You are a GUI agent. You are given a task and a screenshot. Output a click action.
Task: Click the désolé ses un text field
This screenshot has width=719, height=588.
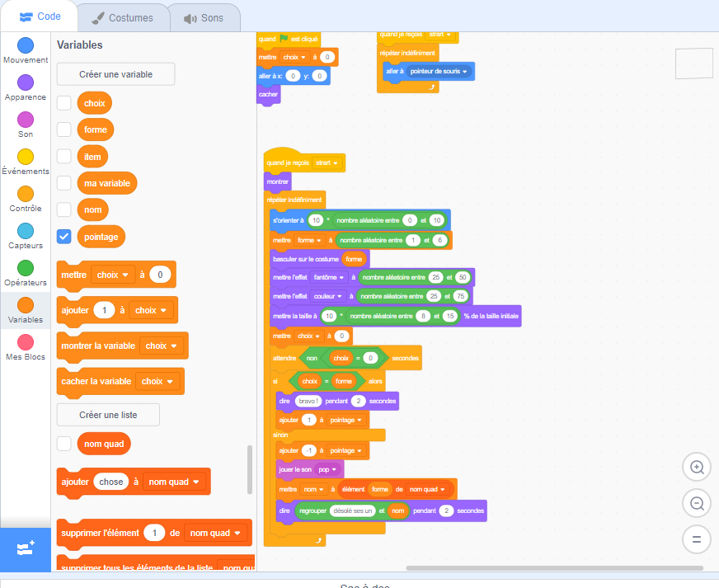tap(352, 510)
